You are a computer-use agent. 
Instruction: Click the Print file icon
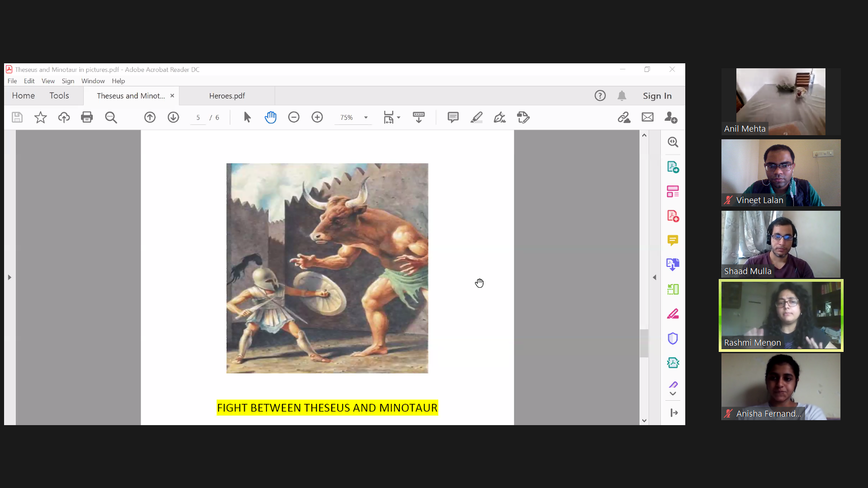[86, 118]
